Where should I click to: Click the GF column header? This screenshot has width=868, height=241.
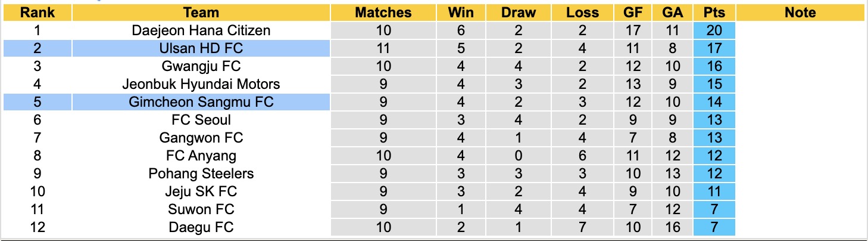(x=632, y=13)
